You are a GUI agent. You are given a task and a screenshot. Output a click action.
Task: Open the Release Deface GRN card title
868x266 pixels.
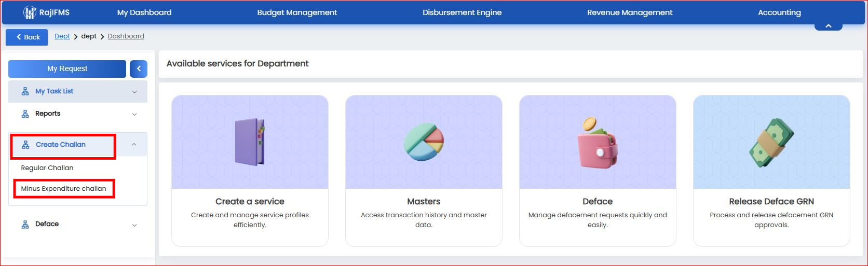click(771, 202)
